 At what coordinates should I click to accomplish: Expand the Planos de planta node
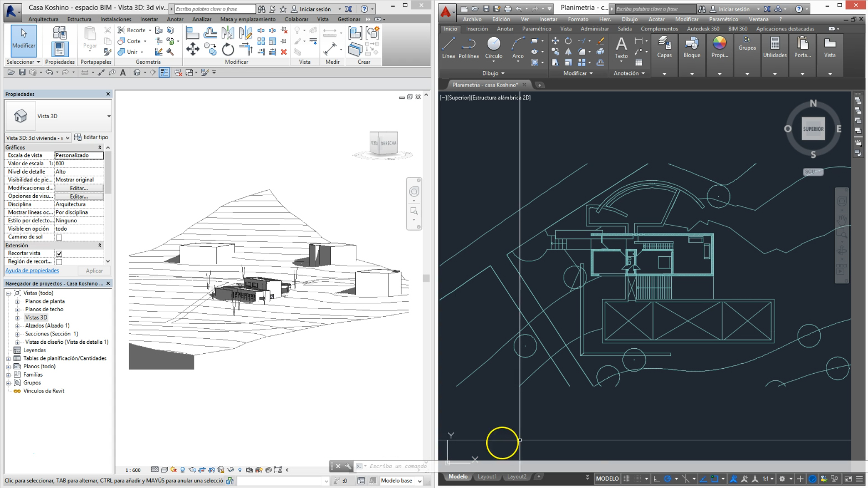click(17, 302)
